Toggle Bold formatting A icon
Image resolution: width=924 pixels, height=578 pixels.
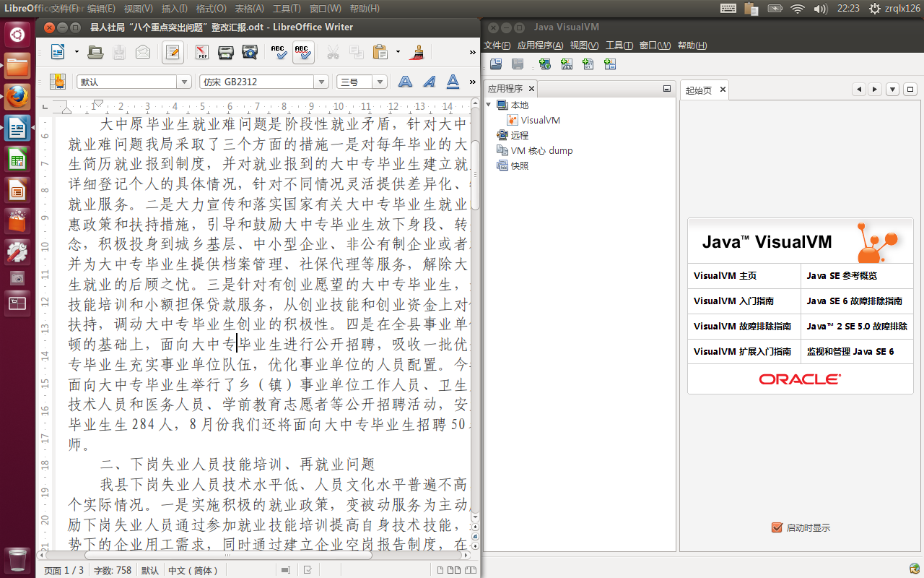(405, 82)
